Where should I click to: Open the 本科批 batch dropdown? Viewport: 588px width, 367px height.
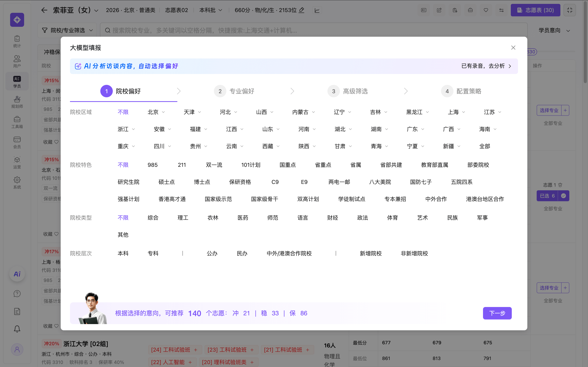(211, 10)
